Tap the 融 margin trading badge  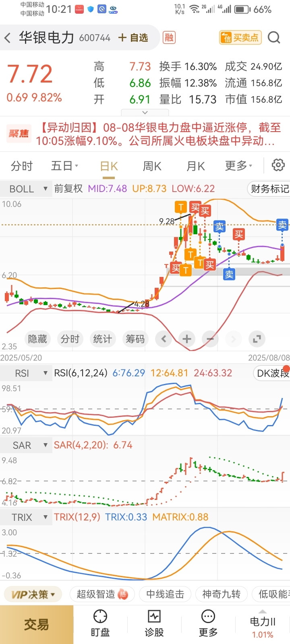[x=169, y=37]
